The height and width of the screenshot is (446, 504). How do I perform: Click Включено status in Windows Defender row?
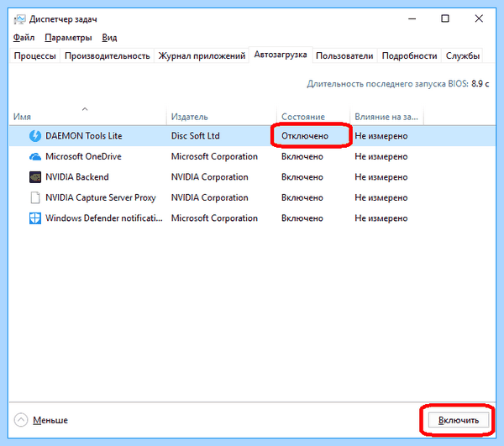[x=302, y=218]
